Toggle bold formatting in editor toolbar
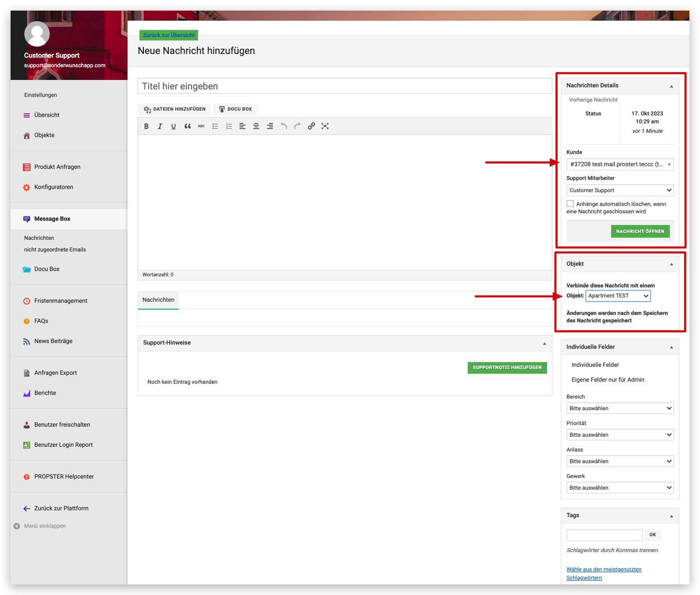Screen dimensions: 700x595 click(147, 126)
